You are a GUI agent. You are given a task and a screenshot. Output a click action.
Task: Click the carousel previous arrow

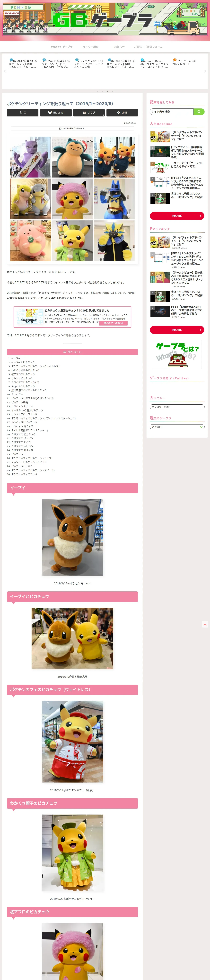[5, 71]
